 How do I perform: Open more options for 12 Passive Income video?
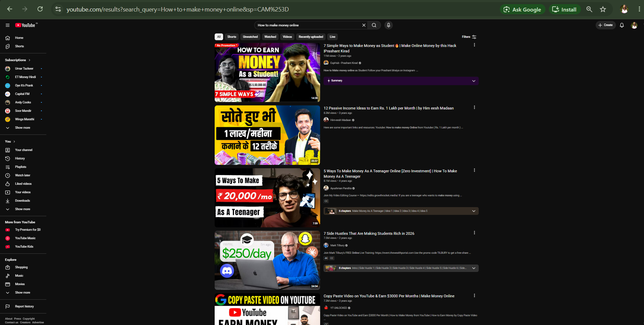tap(474, 107)
